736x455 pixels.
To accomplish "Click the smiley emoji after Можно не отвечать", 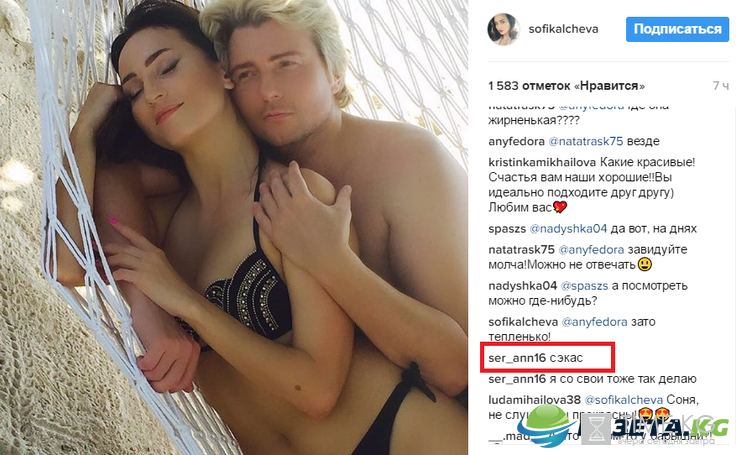I will [645, 264].
